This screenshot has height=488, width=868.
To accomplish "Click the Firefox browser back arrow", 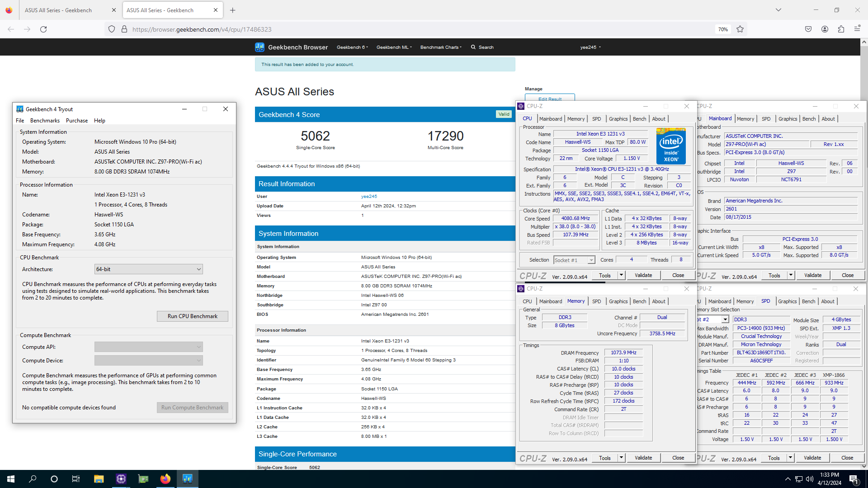I will click(x=11, y=29).
